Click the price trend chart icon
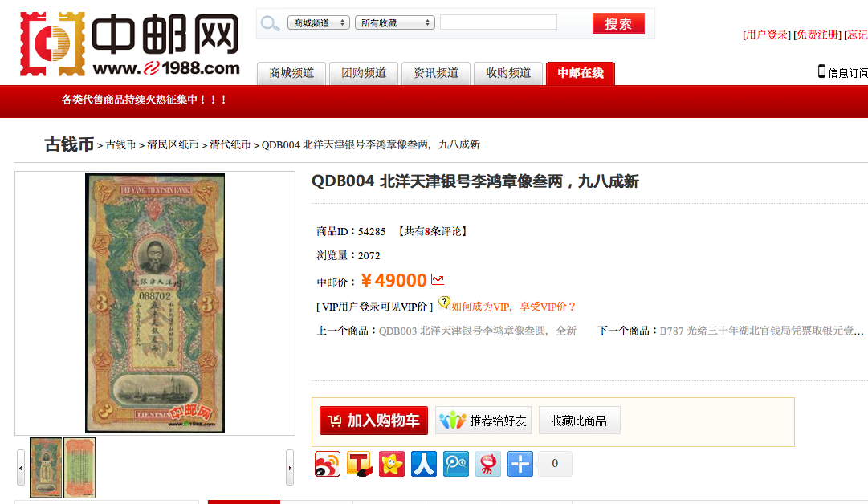This screenshot has width=868, height=504. (438, 280)
